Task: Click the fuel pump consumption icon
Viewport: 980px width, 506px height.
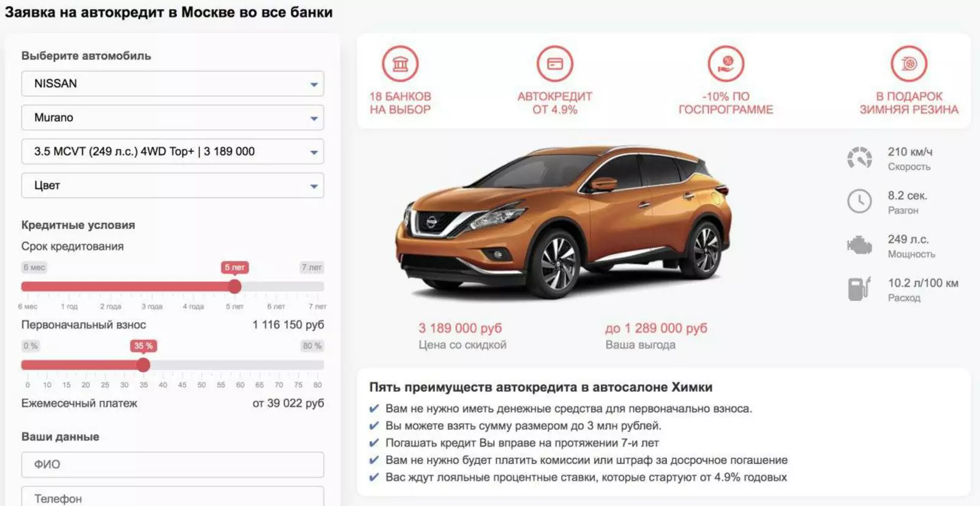Action: (859, 289)
